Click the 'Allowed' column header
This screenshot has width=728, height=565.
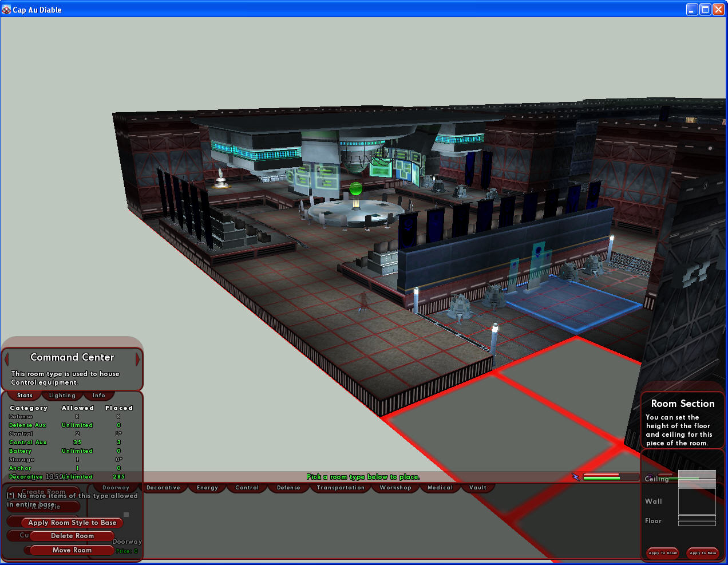tap(78, 408)
